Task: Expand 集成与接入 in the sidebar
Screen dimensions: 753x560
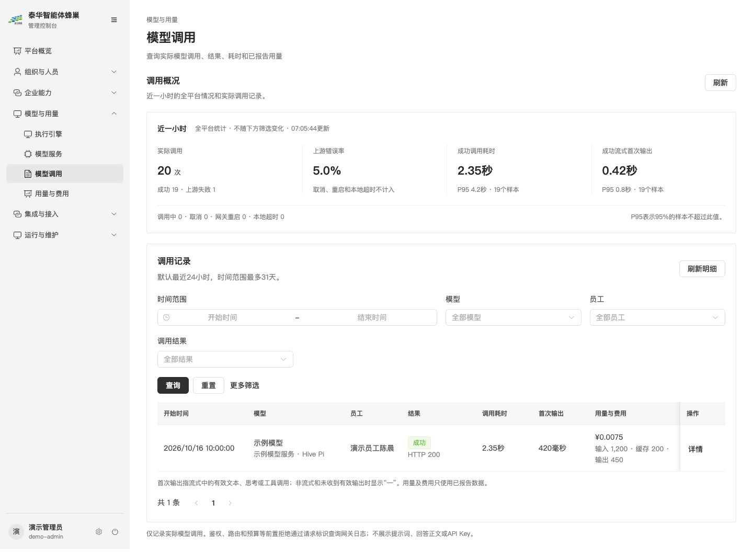Action: pos(65,214)
